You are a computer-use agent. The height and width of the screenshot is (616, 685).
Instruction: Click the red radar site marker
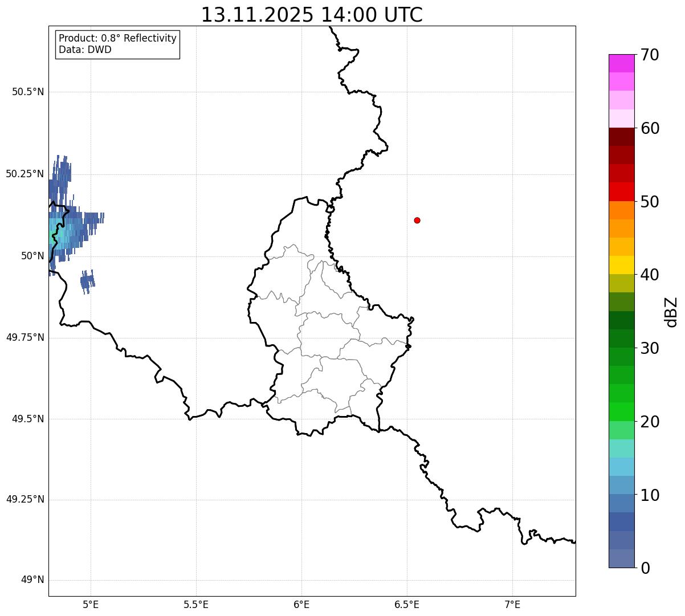pyautogui.click(x=417, y=220)
